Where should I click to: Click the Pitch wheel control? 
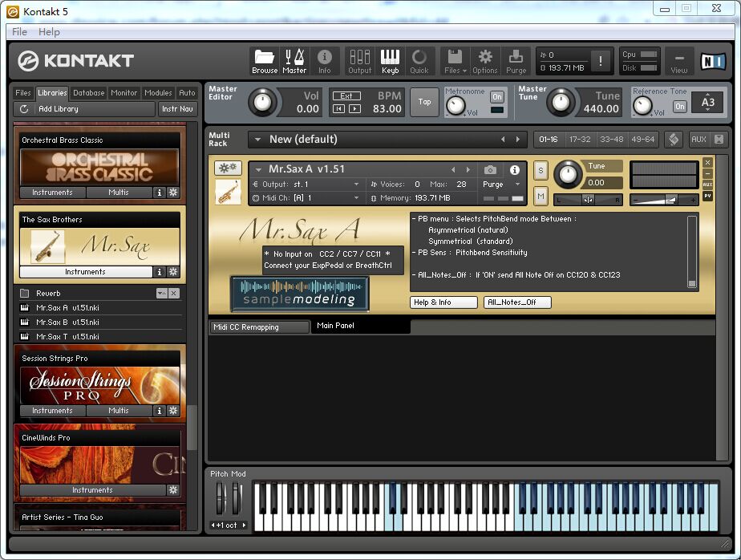pyautogui.click(x=221, y=498)
